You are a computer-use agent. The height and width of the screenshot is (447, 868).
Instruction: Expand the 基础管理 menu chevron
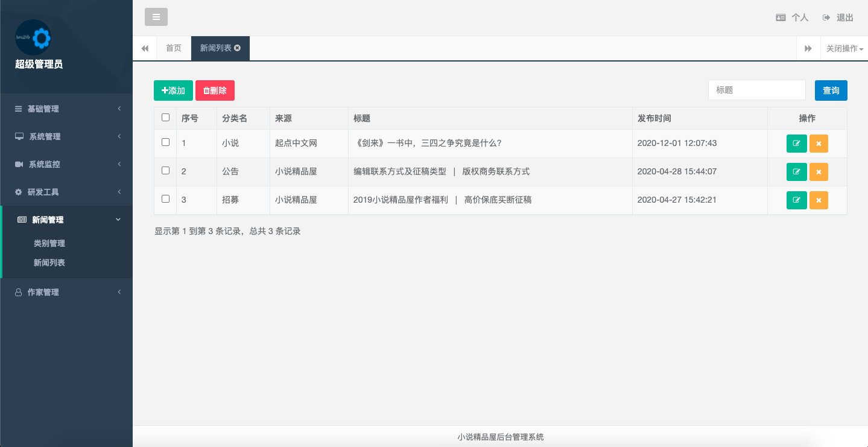pos(119,109)
